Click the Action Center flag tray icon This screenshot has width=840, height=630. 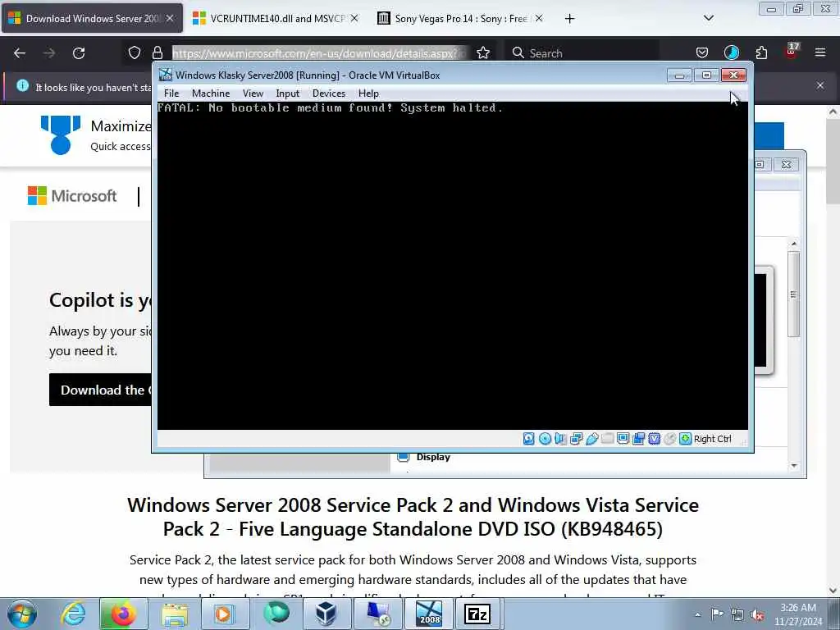pos(717,614)
